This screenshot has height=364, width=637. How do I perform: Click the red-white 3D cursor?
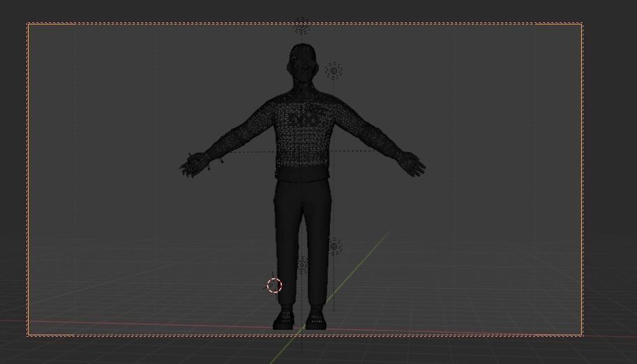tap(275, 286)
